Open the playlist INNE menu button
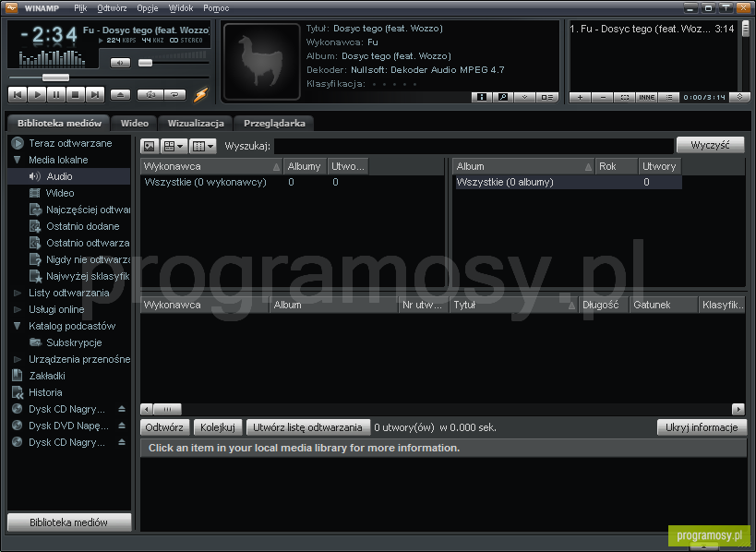 (646, 97)
